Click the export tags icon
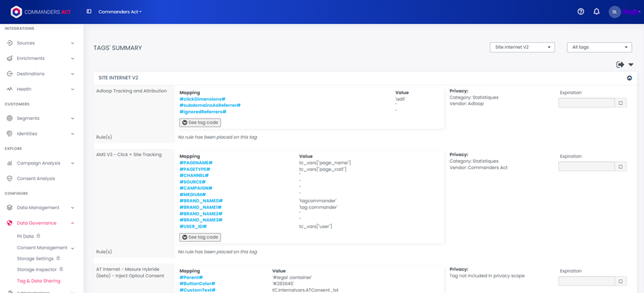Image resolution: width=644 pixels, height=293 pixels. 620,65
